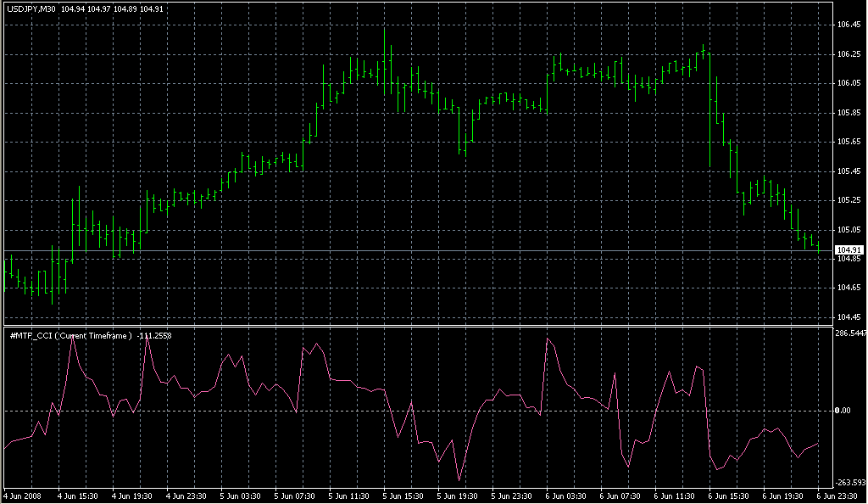Click the OHLC values 104.94 104.97 104.89 104.91

112,9
